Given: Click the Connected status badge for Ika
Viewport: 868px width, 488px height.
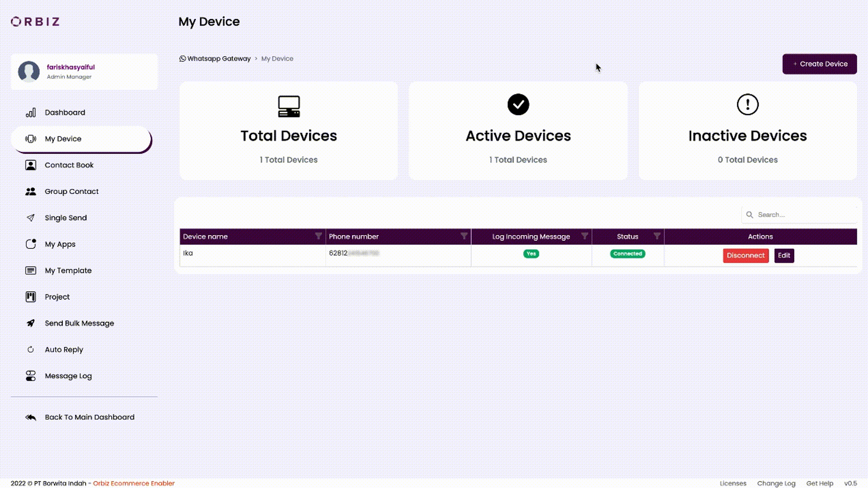Looking at the screenshot, I should pos(627,254).
